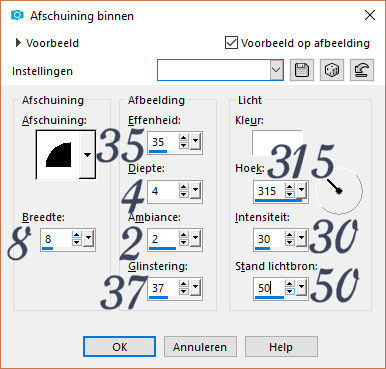The height and width of the screenshot is (369, 386).
Task: Decrease the Hoek angle with down arrow
Action: [x=290, y=194]
